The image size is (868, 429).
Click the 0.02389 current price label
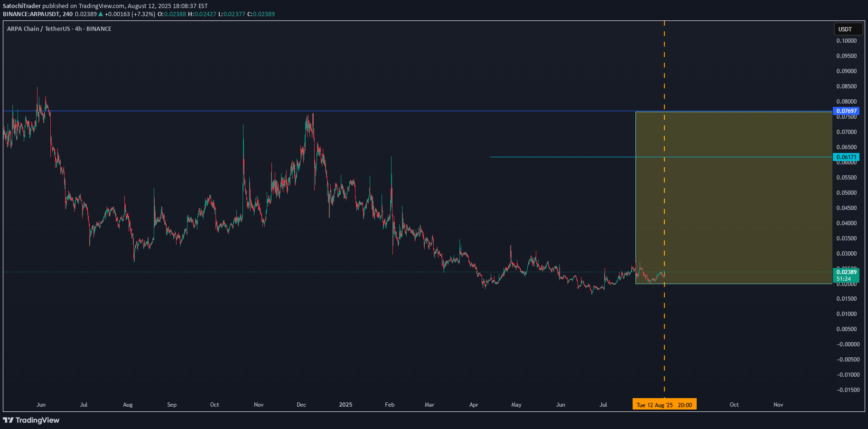click(846, 272)
